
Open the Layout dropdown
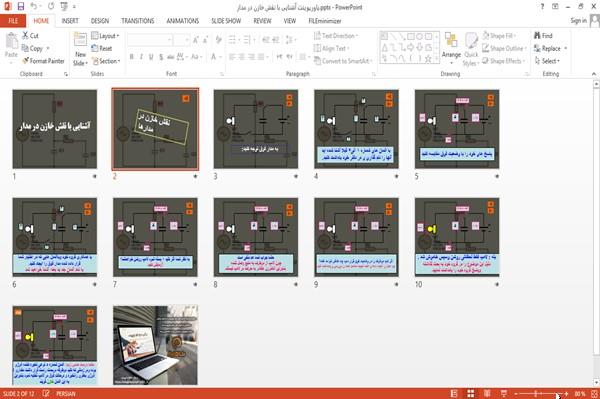(105, 36)
